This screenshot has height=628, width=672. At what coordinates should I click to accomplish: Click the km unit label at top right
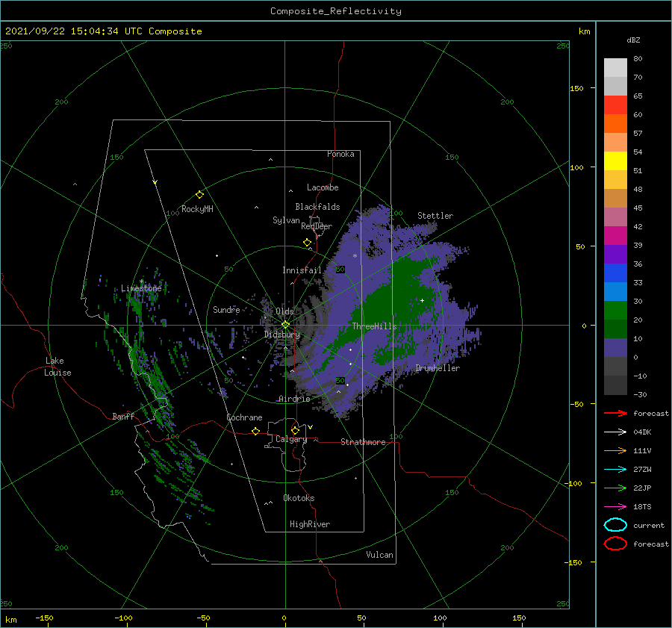(x=585, y=31)
